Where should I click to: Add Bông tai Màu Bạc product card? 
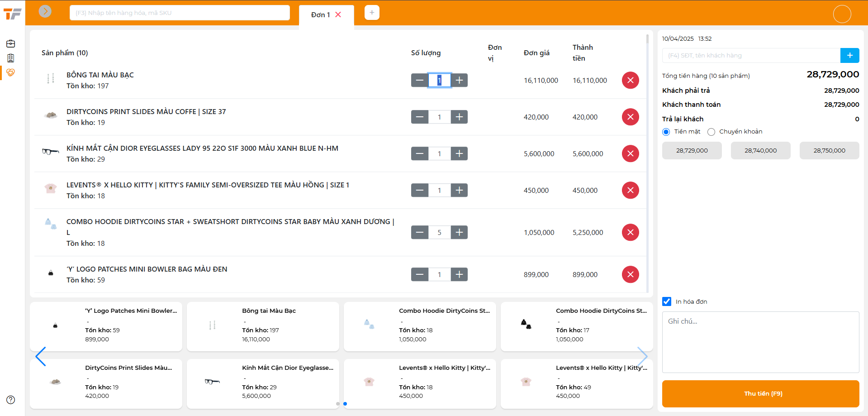click(x=263, y=326)
